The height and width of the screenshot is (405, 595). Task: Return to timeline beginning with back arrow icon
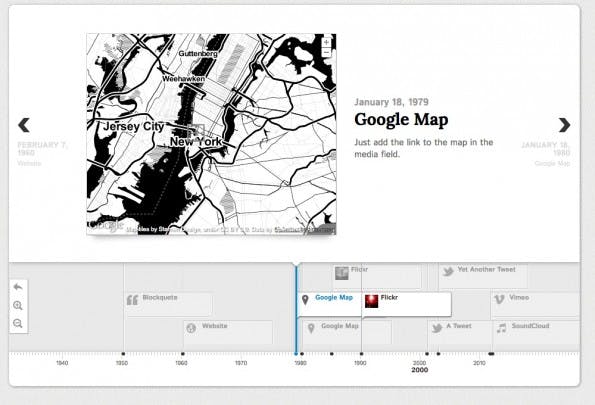point(18,287)
